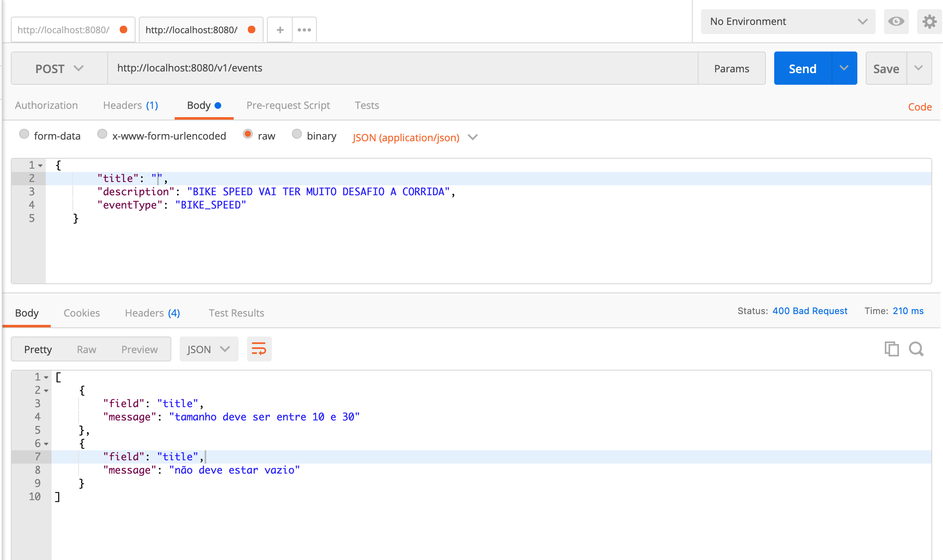Click the title line in request body editor
This screenshot has height=560, width=943.
[488, 178]
